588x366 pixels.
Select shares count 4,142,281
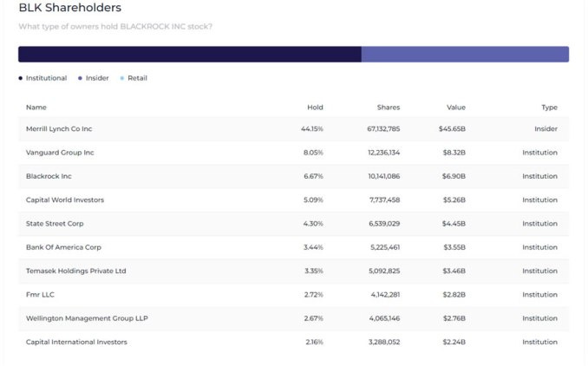point(385,294)
